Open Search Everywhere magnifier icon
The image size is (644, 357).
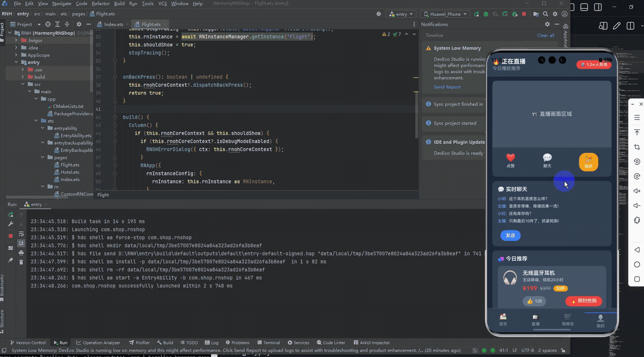point(545,14)
